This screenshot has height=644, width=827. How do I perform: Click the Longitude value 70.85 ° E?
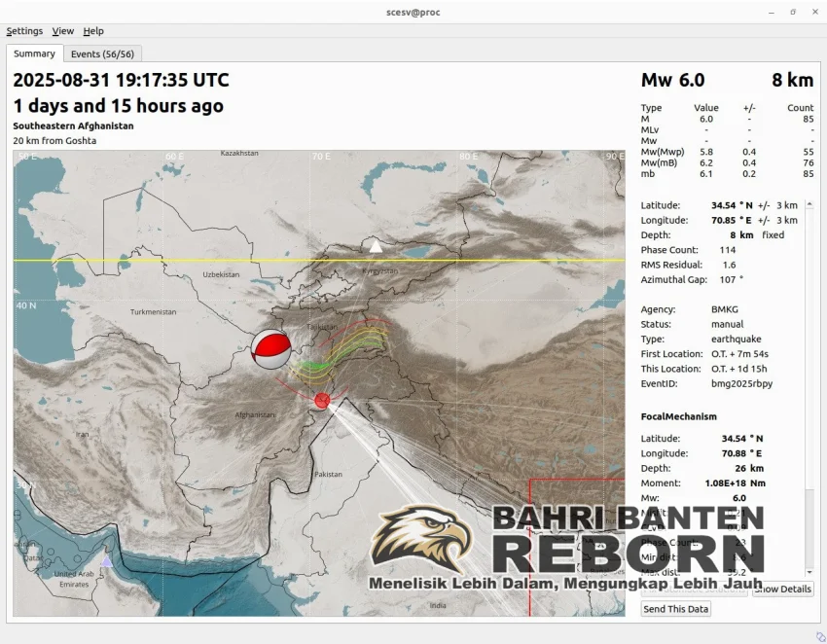(732, 221)
